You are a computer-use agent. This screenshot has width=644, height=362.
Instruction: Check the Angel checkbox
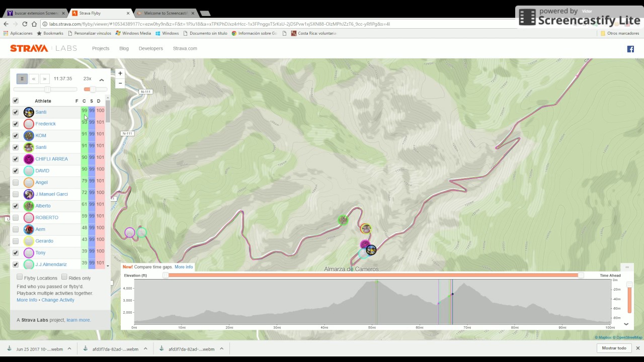coord(16,183)
